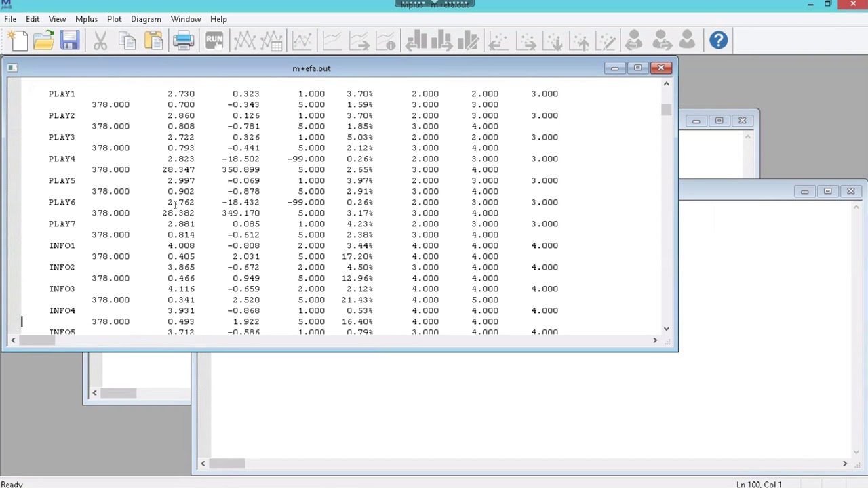This screenshot has width=868, height=488.
Task: Open the File menu
Action: click(x=10, y=19)
